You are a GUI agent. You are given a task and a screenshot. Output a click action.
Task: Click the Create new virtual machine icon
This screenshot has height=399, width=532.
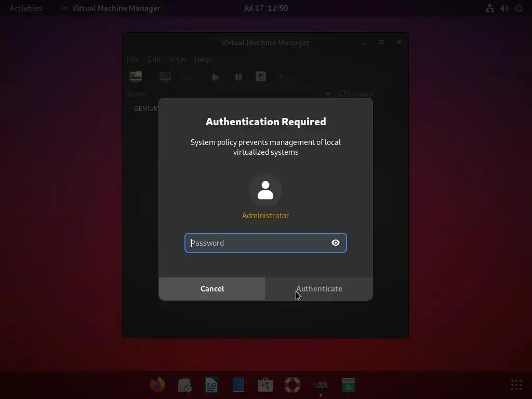click(136, 77)
